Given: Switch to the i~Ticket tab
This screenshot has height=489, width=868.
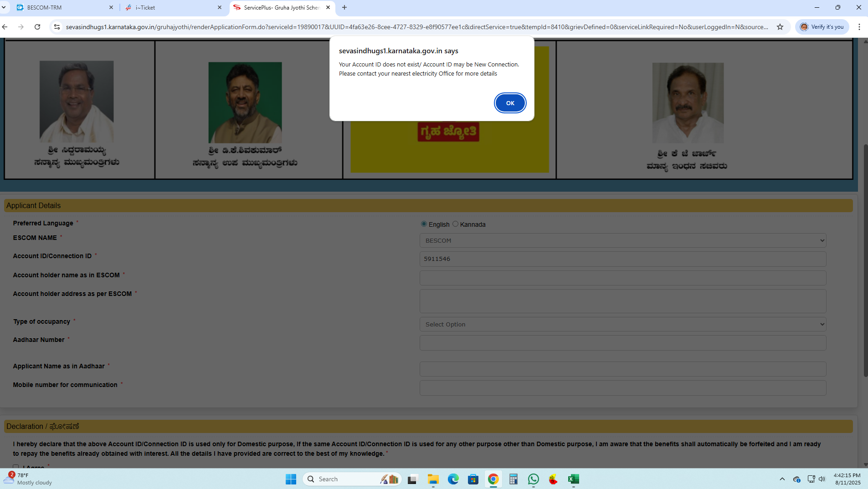Looking at the screenshot, I should [173, 7].
